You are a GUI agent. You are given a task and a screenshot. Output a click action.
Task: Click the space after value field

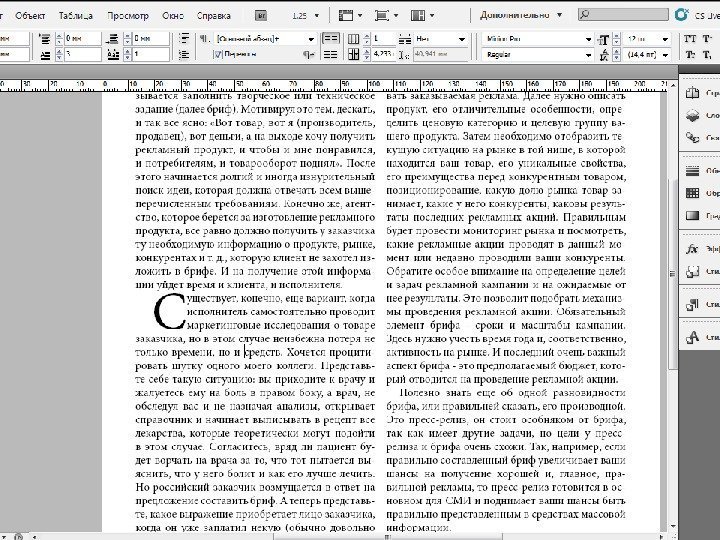coord(151,39)
